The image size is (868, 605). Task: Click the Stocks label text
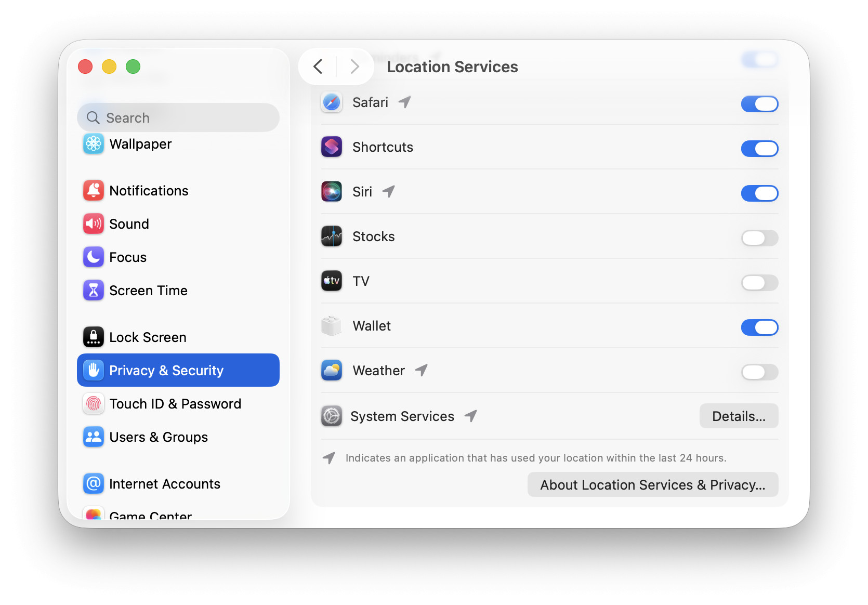374,236
